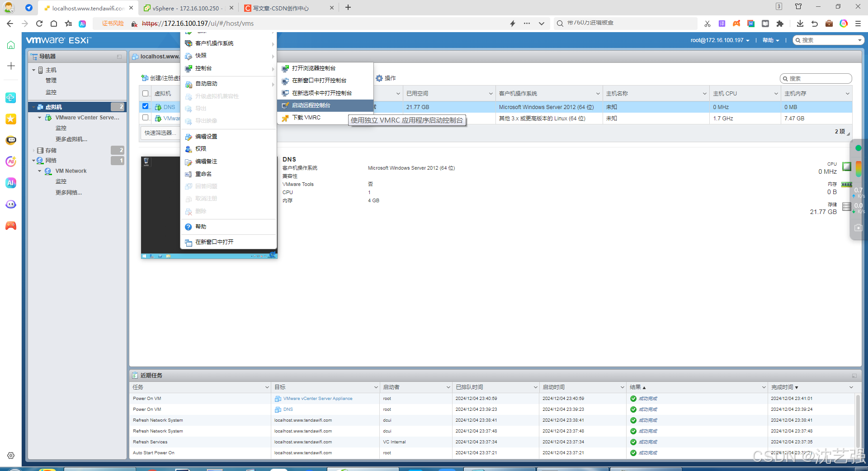The image size is (868, 471).
Task: Click the browser home icon
Action: (54, 24)
